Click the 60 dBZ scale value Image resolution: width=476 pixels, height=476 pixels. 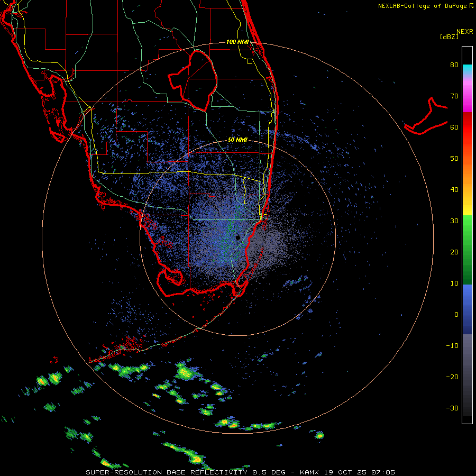coord(454,127)
